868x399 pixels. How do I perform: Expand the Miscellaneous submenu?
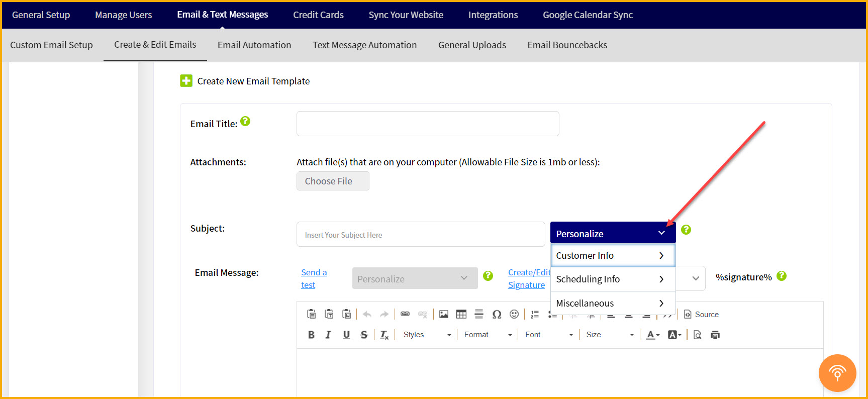[613, 303]
